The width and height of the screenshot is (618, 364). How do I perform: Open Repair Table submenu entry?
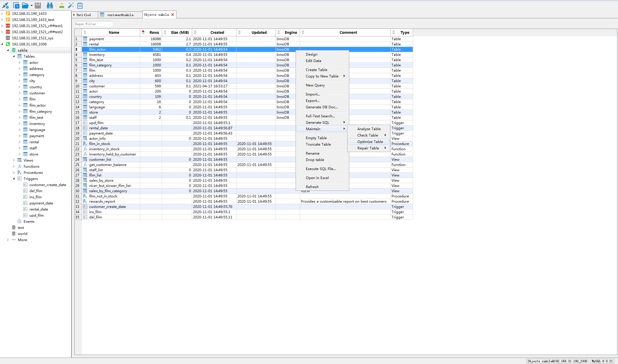368,148
